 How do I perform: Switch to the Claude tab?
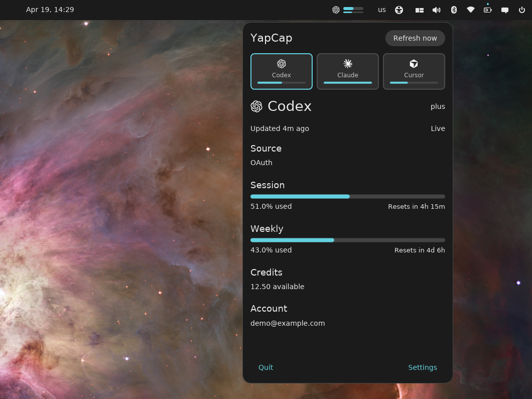click(347, 71)
